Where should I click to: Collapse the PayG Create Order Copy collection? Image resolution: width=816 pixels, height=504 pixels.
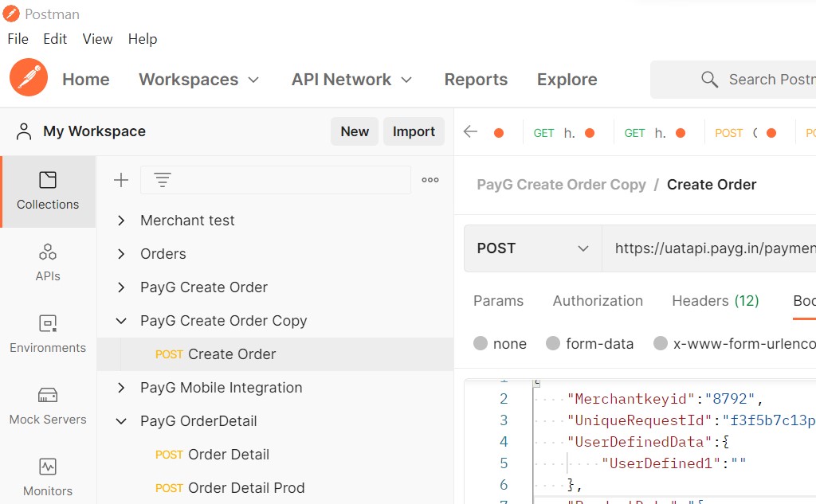(121, 321)
